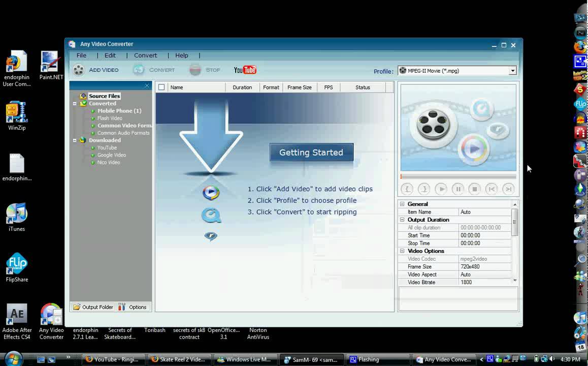Open the File menu
The image size is (588, 366).
coord(81,55)
